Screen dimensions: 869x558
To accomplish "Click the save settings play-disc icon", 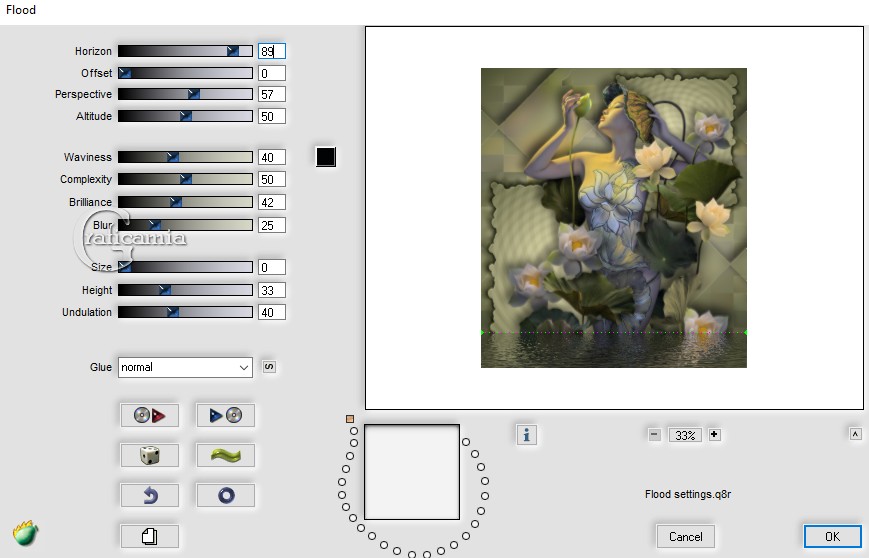I will point(226,415).
